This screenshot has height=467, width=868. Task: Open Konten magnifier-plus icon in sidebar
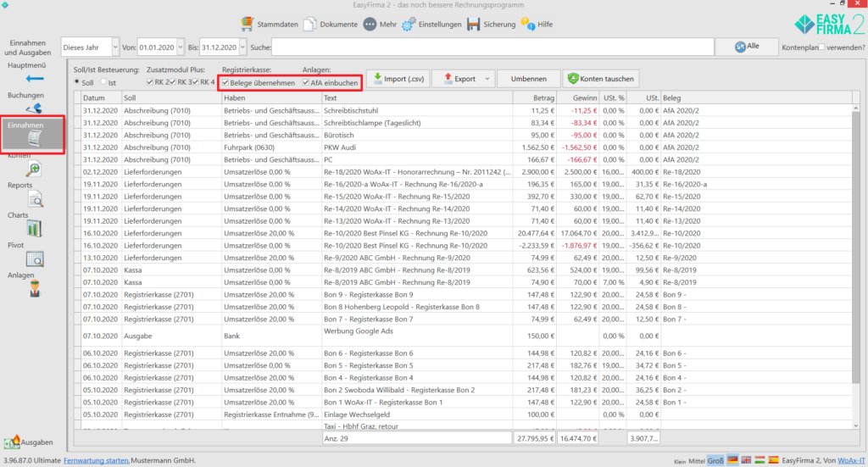pyautogui.click(x=34, y=170)
